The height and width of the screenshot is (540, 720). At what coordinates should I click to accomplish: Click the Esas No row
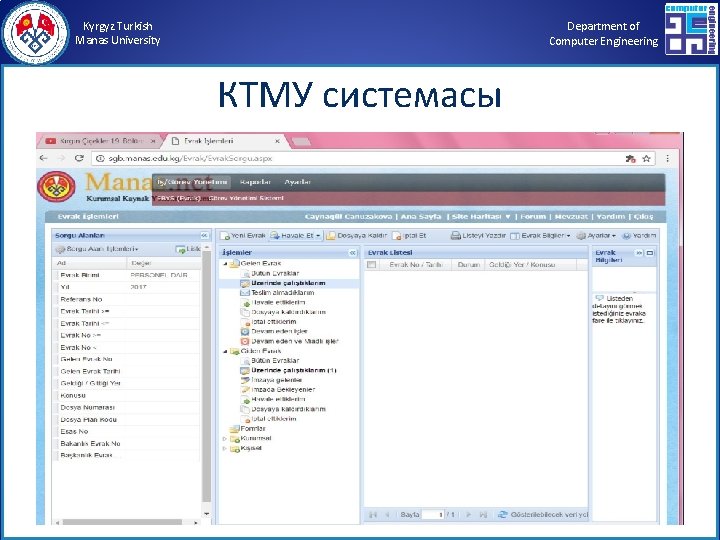click(127, 432)
